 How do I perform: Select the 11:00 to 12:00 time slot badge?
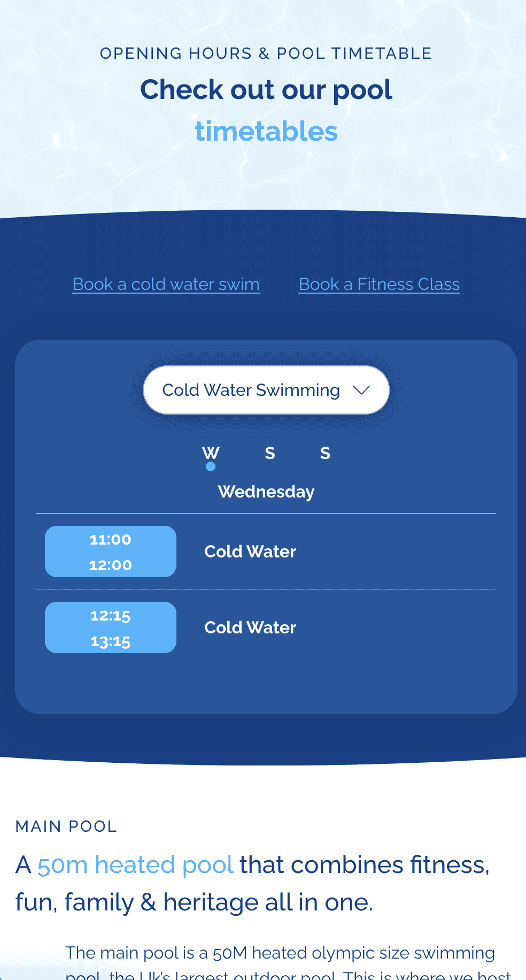click(x=111, y=552)
